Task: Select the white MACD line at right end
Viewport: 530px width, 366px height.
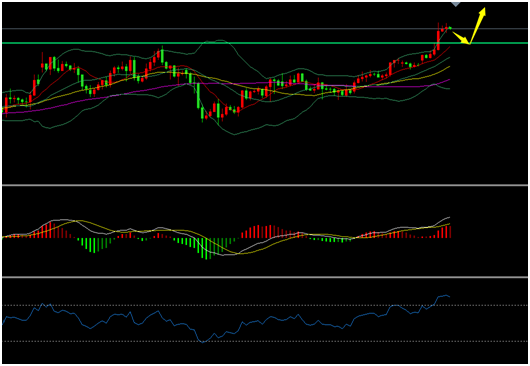Action: (x=447, y=218)
